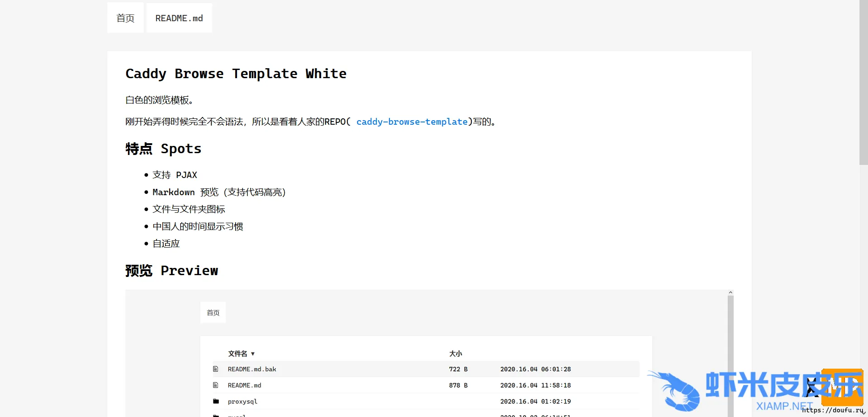The width and height of the screenshot is (868, 417).
Task: Click the 支持 PJAX list item
Action: coord(175,175)
